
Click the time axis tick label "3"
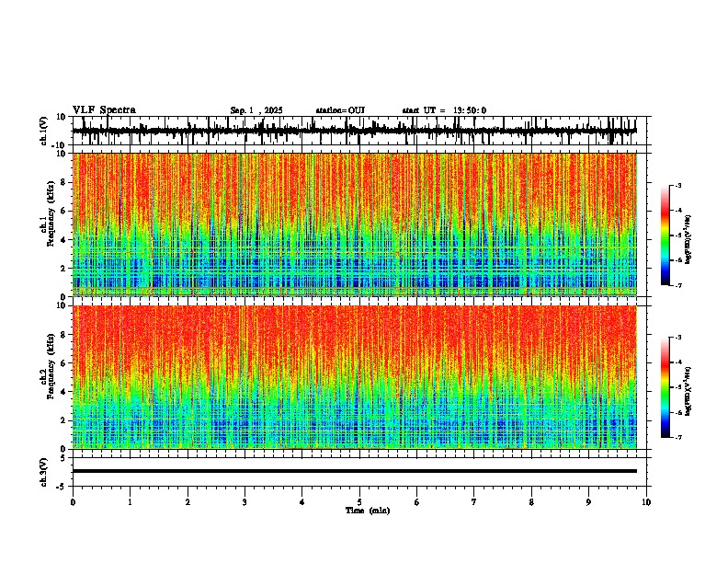[245, 502]
